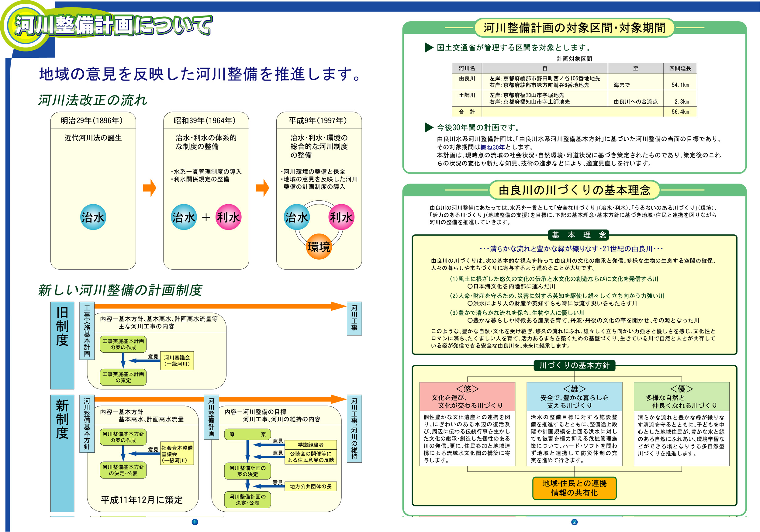
Task: Click the 河川審議会 yellow box
Action: 177,361
